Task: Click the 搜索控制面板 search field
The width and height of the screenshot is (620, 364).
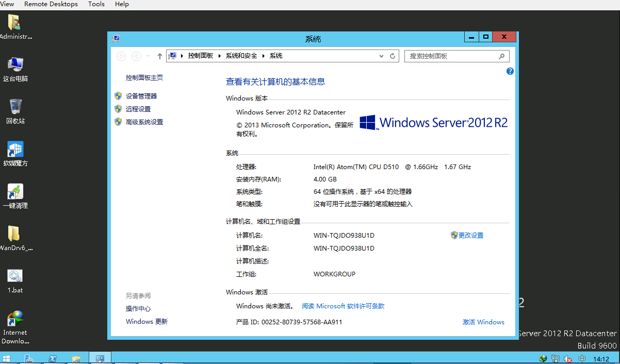Action: [452, 56]
